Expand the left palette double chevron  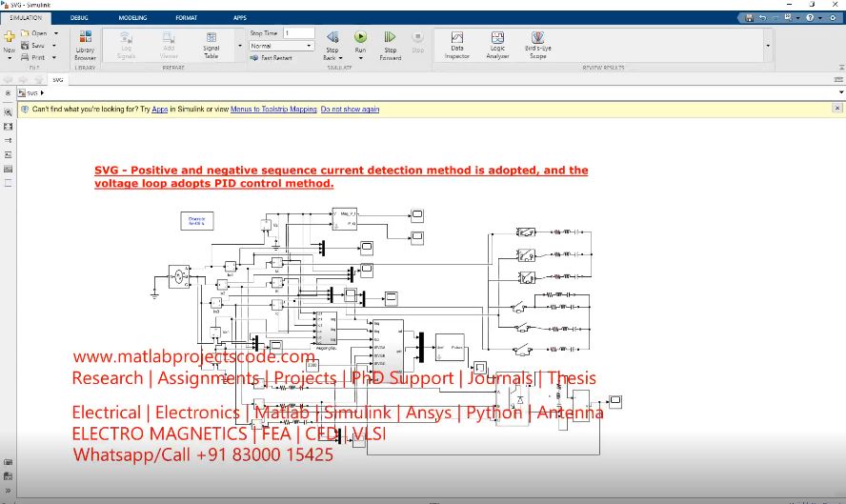click(8, 491)
